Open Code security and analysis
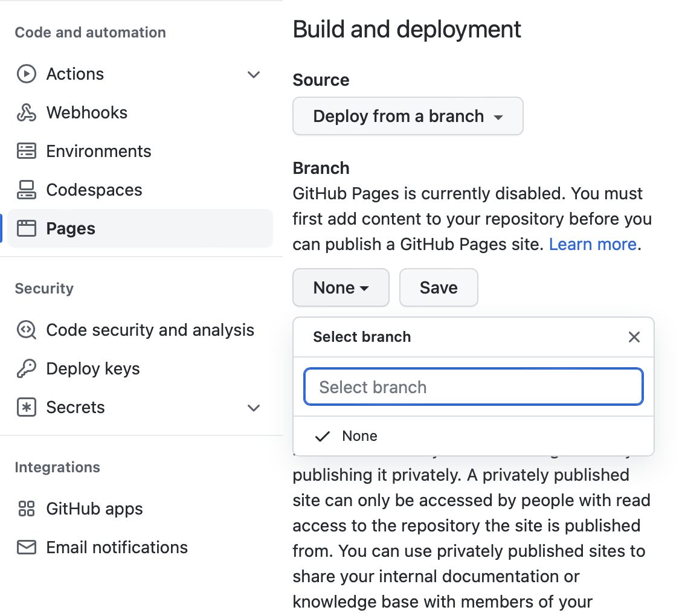 (140, 330)
